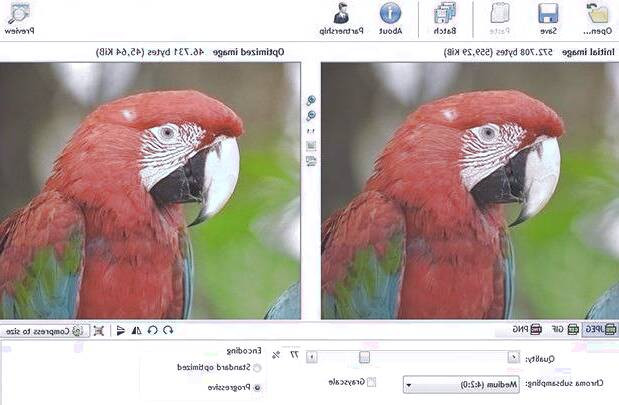The width and height of the screenshot is (619, 405).
Task: Click the '46.731 bytes (45,64 KiB)' text
Action: tap(150, 52)
